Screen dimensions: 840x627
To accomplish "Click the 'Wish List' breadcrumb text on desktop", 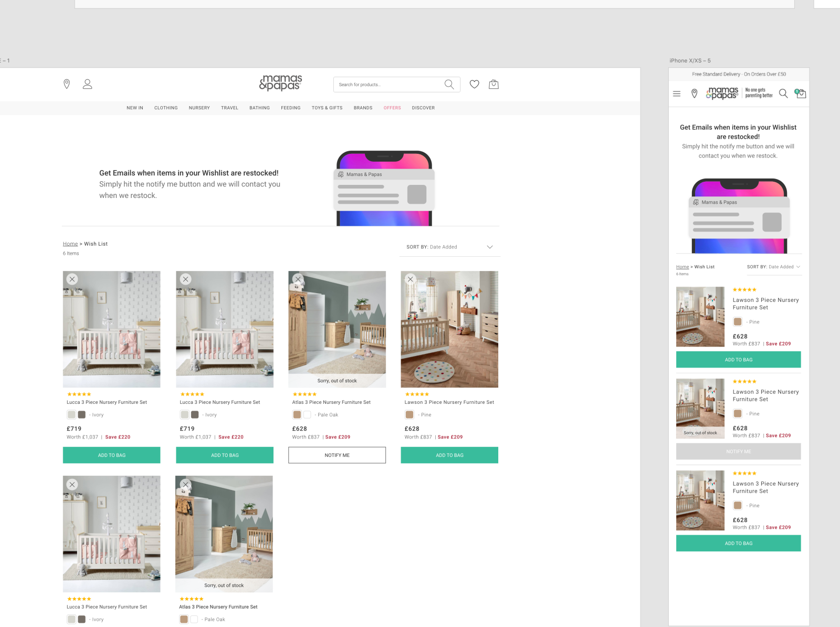I will pyautogui.click(x=96, y=244).
